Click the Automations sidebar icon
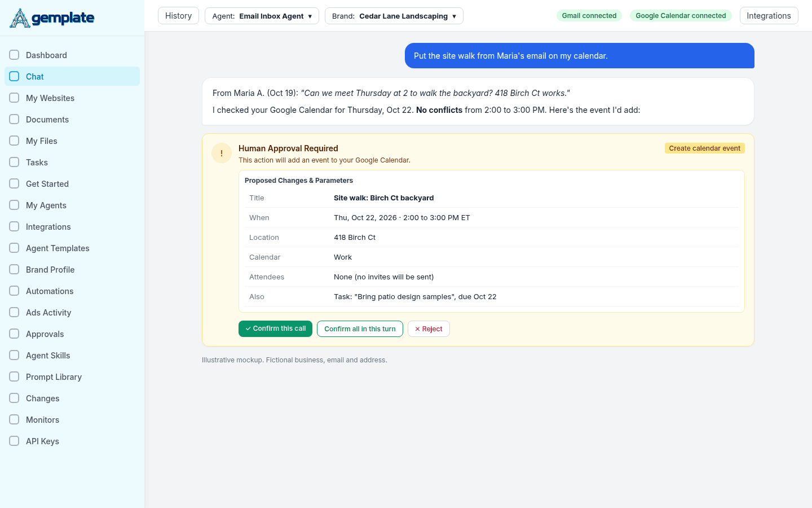 14,291
